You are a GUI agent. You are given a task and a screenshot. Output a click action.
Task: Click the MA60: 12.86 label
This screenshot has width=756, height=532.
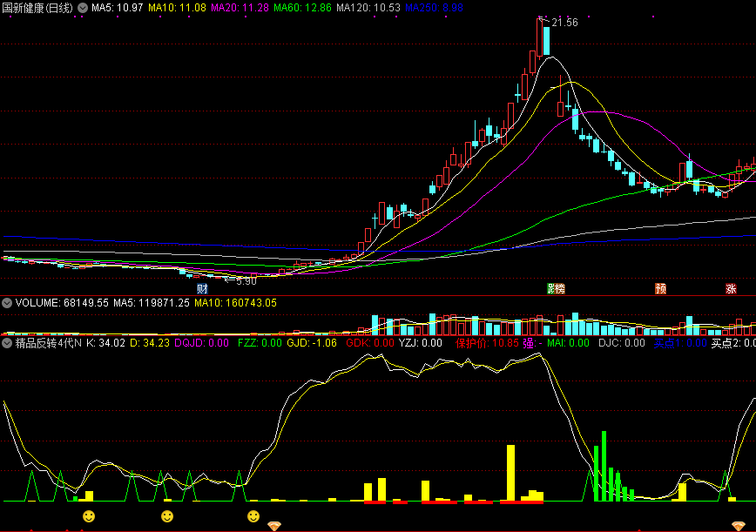(x=302, y=8)
